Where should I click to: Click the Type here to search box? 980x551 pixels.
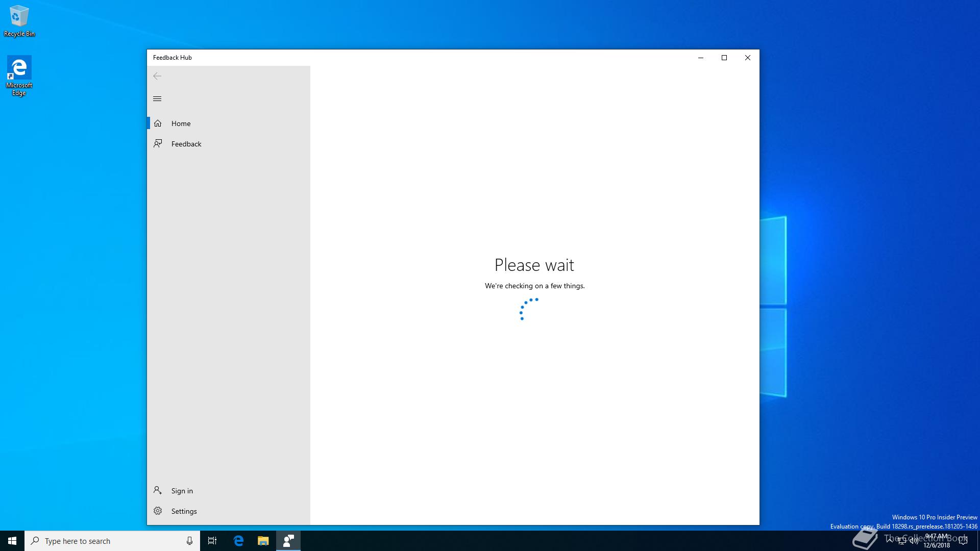112,541
